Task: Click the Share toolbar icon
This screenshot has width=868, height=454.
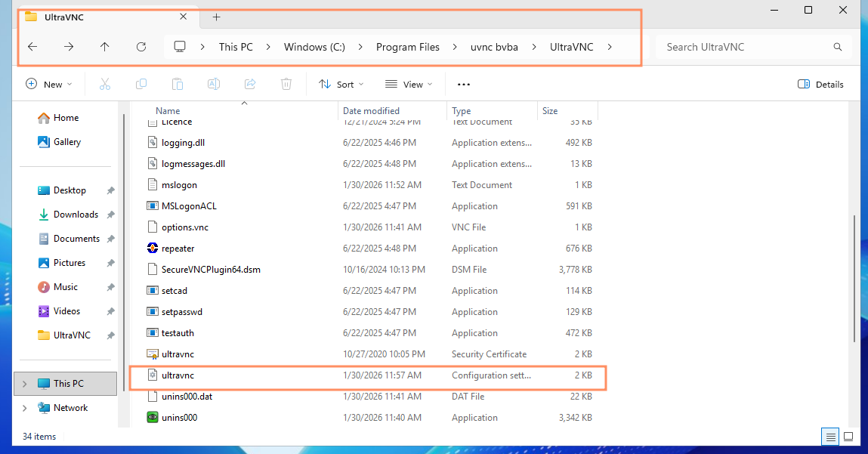Action: pyautogui.click(x=250, y=85)
